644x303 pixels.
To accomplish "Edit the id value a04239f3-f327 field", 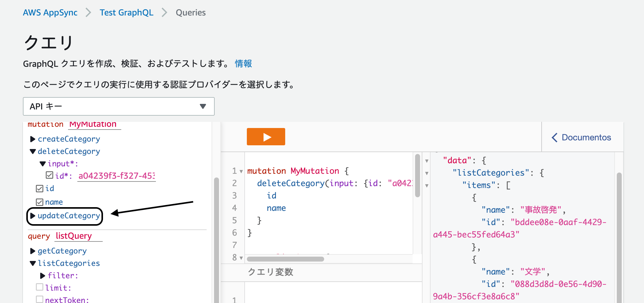I will pos(116,176).
